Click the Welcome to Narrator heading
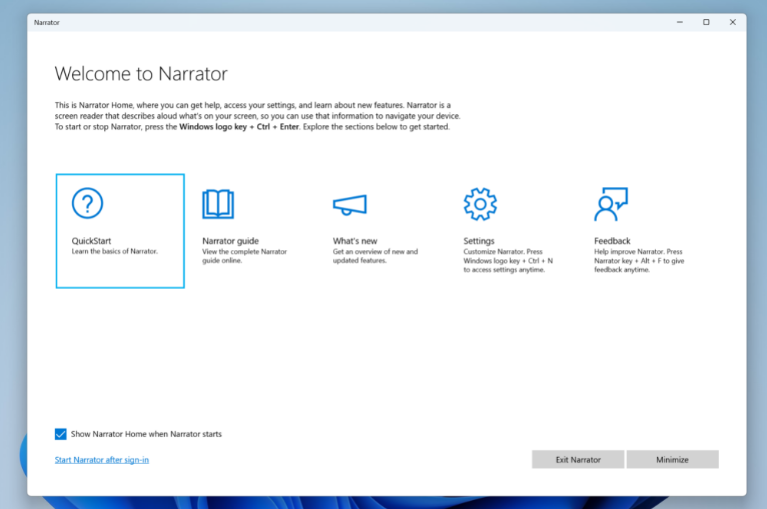 (141, 74)
